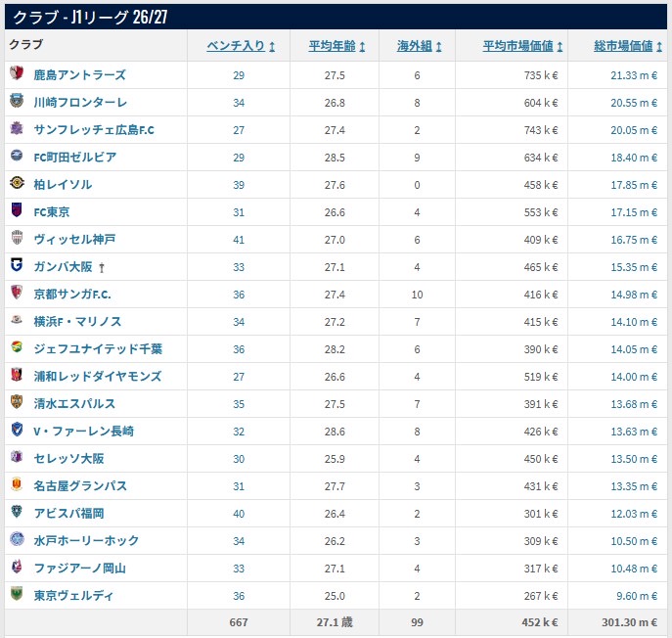
Task: Open the FC東京 club link
Action: coord(52,212)
